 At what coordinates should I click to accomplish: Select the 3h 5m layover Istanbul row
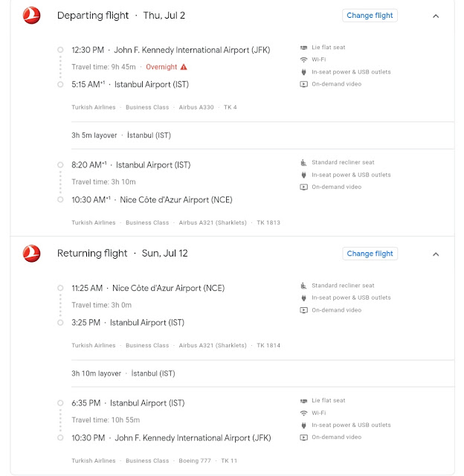pos(262,135)
